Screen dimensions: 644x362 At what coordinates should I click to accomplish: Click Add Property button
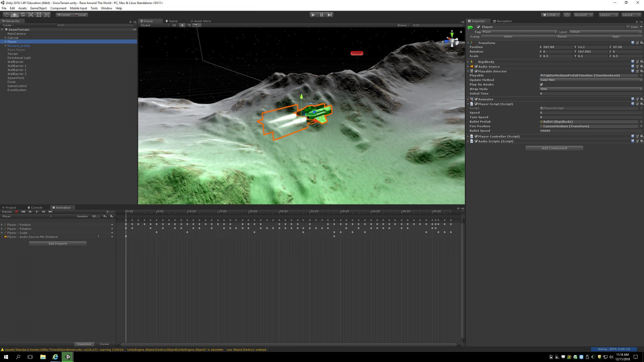58,244
